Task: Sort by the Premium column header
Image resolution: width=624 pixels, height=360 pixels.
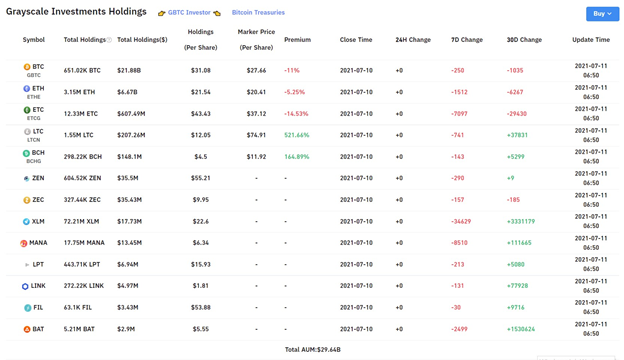Action: (x=297, y=40)
